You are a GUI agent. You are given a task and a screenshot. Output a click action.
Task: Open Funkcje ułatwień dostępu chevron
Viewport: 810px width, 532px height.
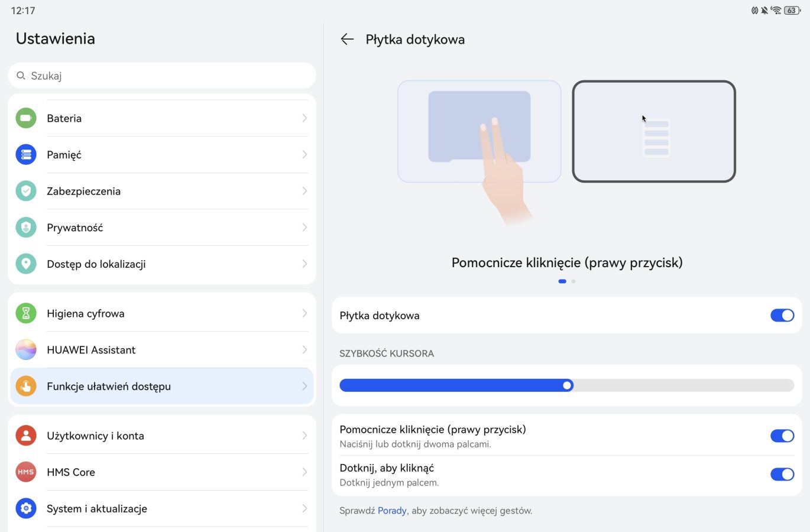coord(304,386)
